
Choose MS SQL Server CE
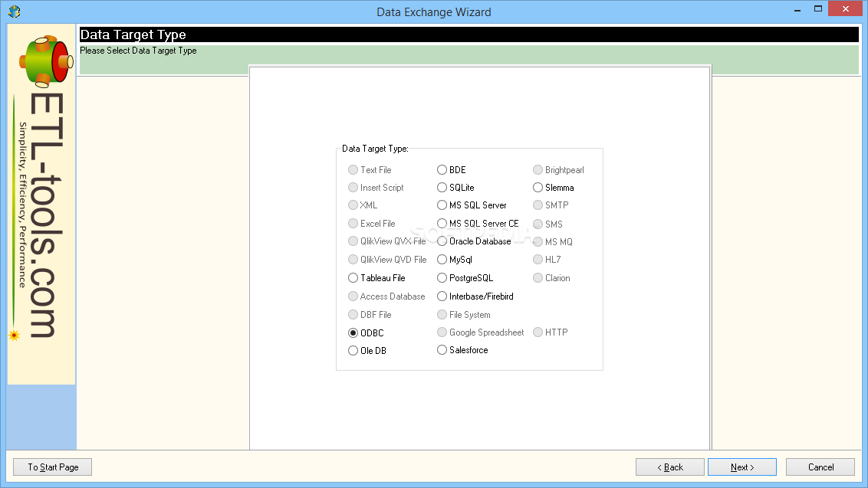478,224
